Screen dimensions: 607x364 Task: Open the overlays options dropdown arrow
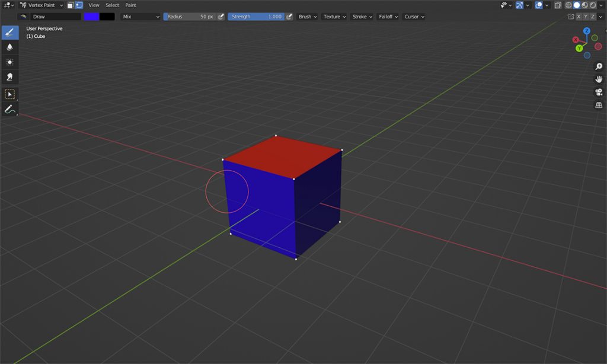point(547,5)
